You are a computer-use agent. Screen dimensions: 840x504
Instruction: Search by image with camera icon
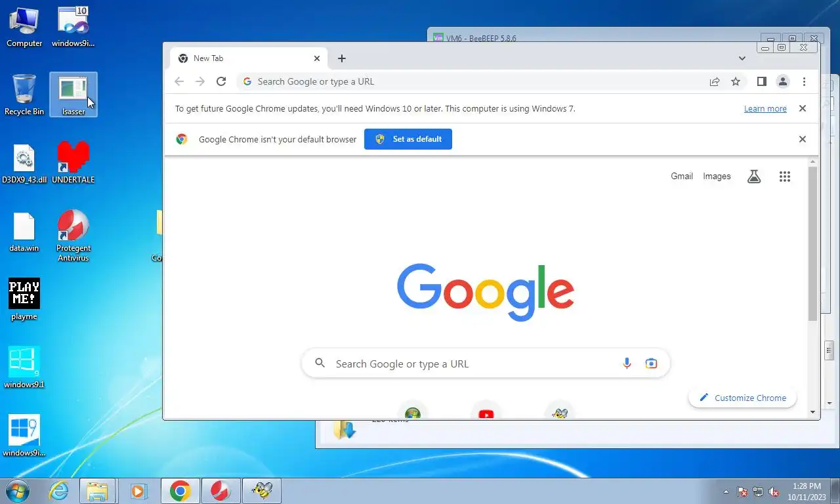(651, 364)
